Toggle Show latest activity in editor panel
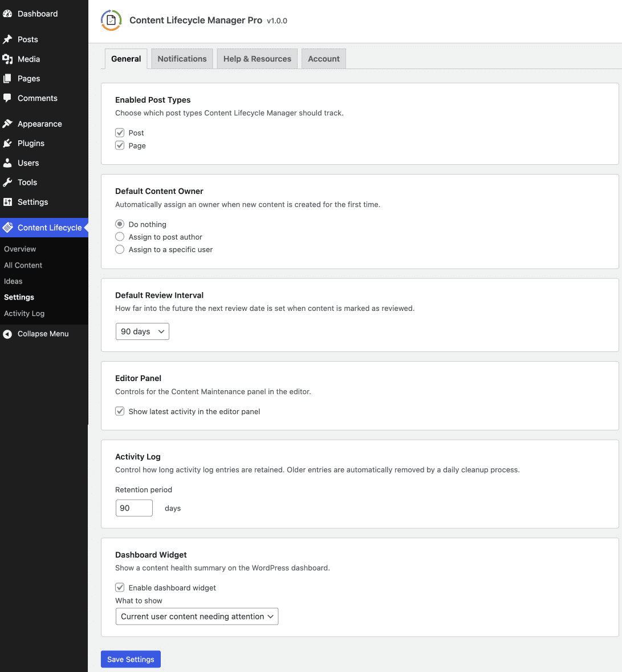 point(120,411)
